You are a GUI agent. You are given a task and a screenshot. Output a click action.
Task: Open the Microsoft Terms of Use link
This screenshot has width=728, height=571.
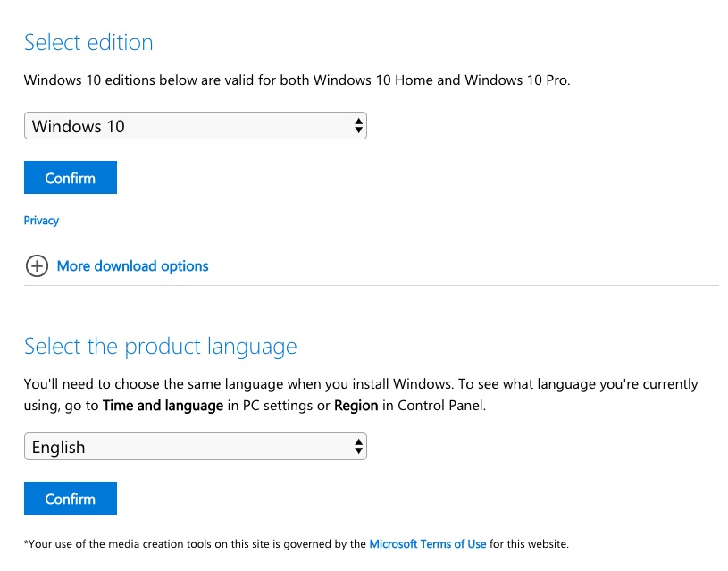pyautogui.click(x=428, y=543)
